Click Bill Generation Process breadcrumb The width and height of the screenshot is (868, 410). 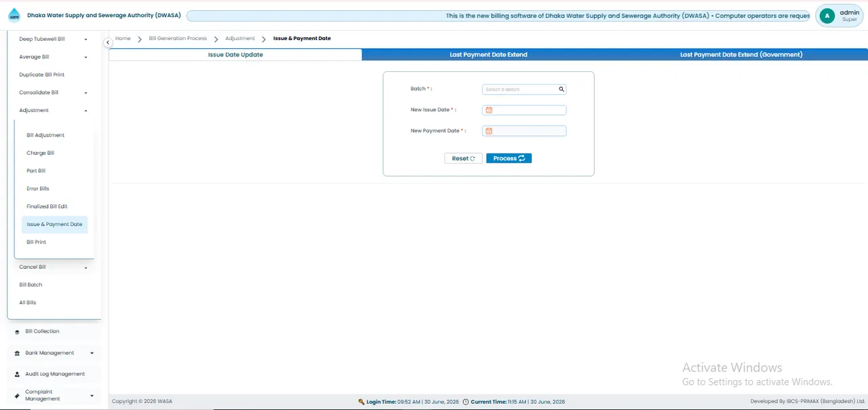(178, 39)
